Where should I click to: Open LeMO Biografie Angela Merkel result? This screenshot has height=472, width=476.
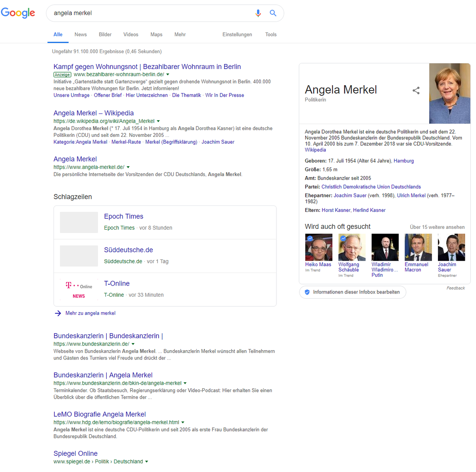pyautogui.click(x=100, y=414)
